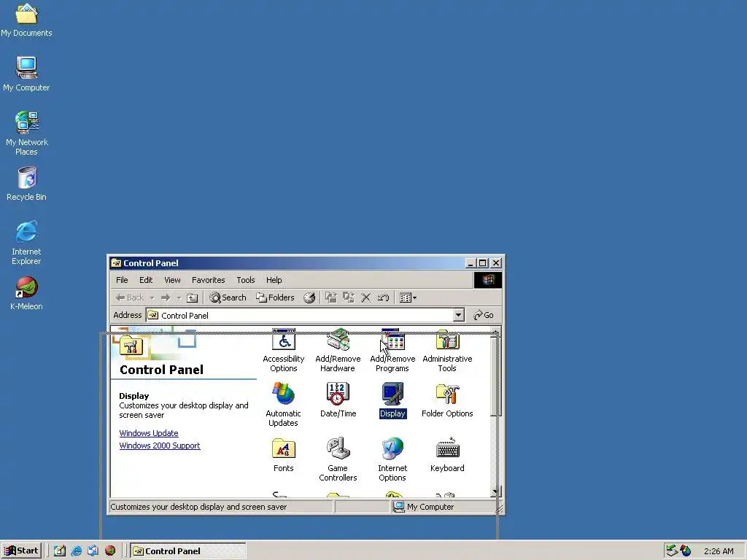Open the Views dropdown button
747x560 pixels.
pyautogui.click(x=409, y=297)
